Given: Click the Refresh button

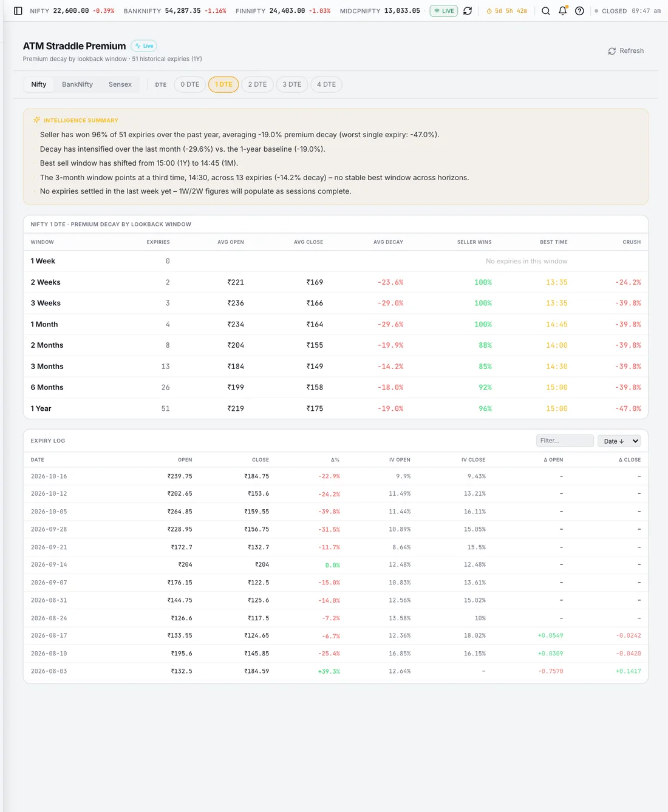Looking at the screenshot, I should tap(626, 51).
